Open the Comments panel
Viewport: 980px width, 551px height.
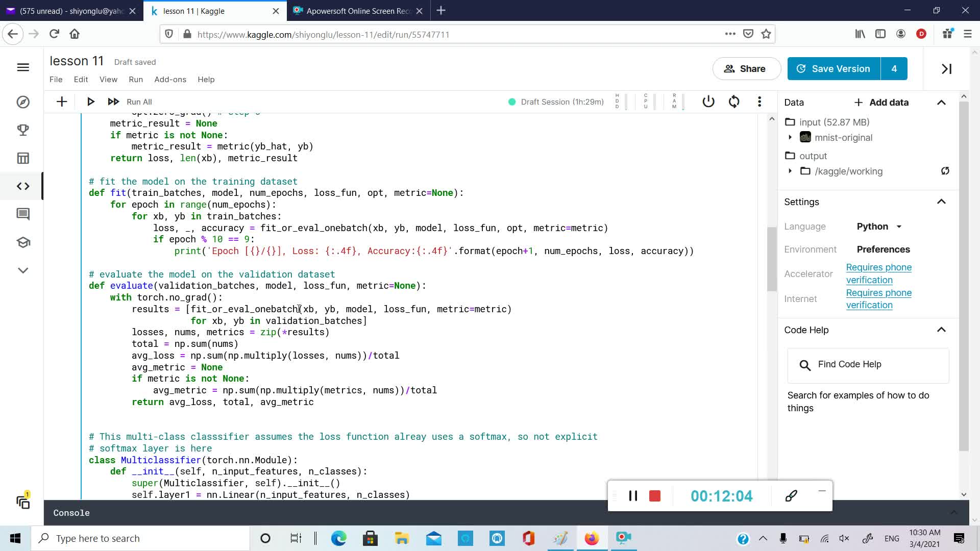(23, 214)
